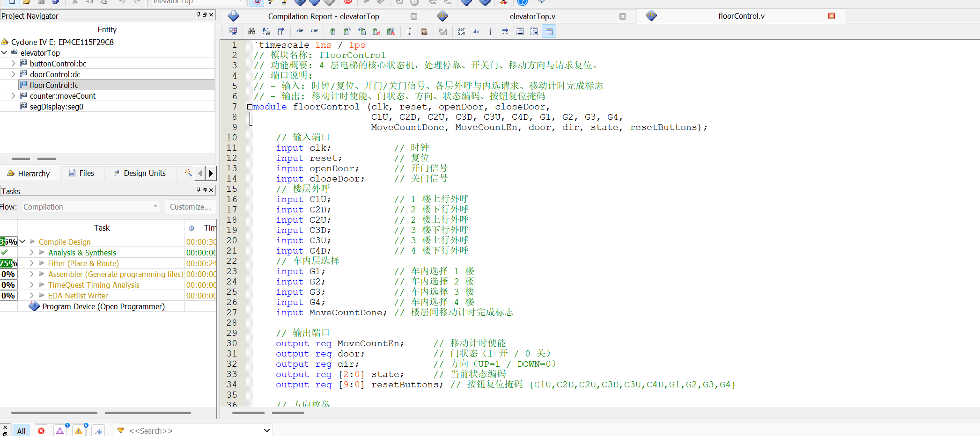Expand the buttonControl:bc entity

coord(13,63)
